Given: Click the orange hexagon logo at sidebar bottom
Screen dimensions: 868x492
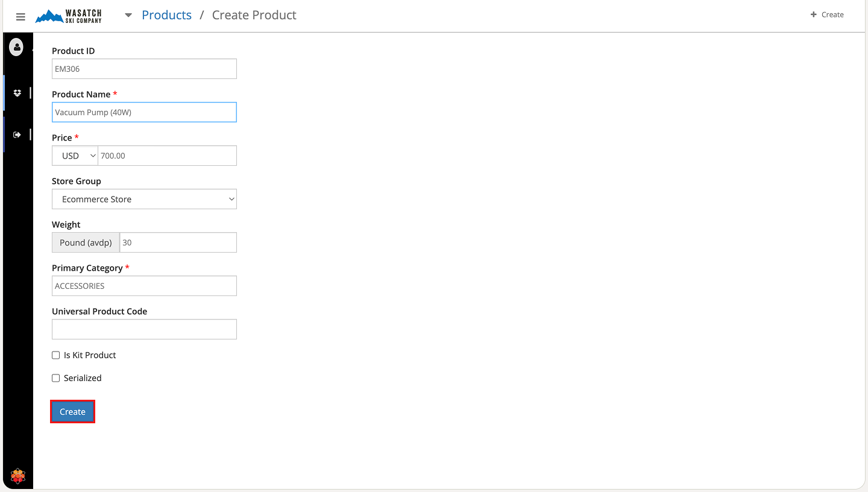Looking at the screenshot, I should point(18,476).
